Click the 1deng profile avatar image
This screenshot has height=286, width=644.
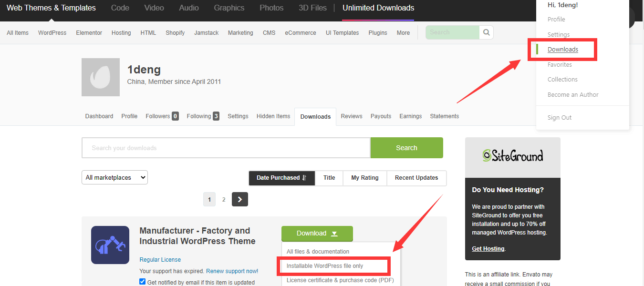(x=101, y=77)
